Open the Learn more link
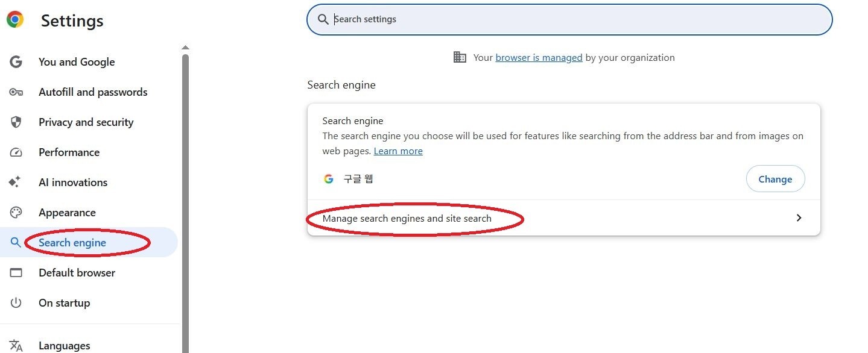 coord(398,151)
